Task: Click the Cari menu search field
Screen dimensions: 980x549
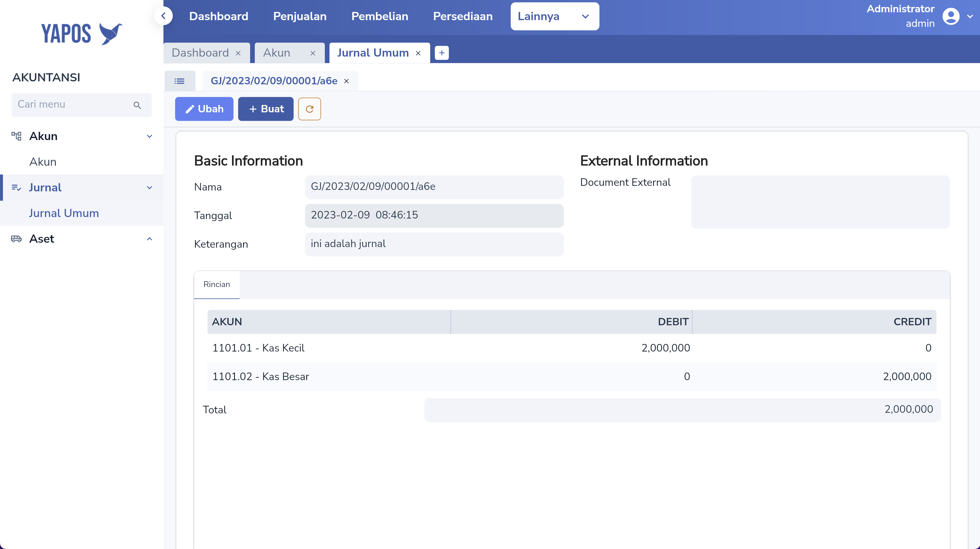Action: pos(81,105)
